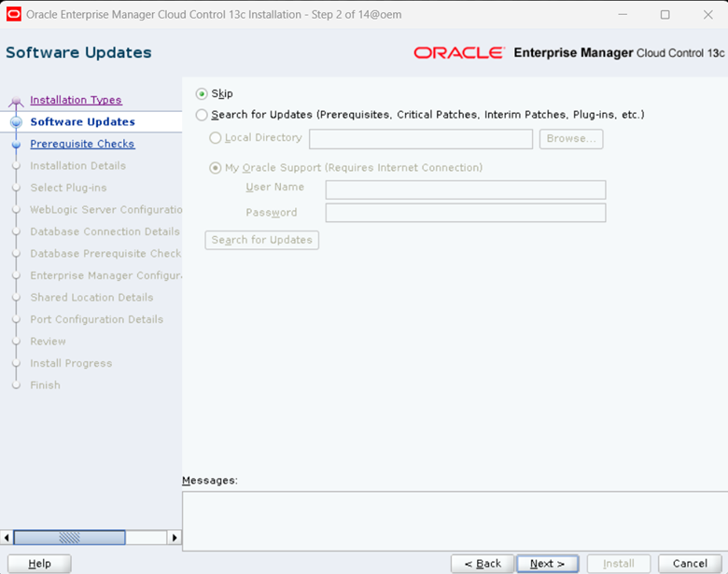Open Help for the installer

tap(39, 564)
